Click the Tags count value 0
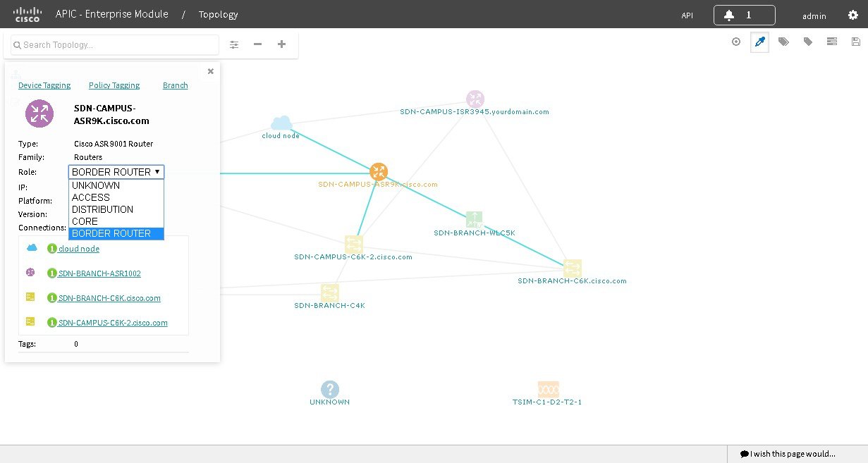The width and height of the screenshot is (868, 463). [x=76, y=344]
